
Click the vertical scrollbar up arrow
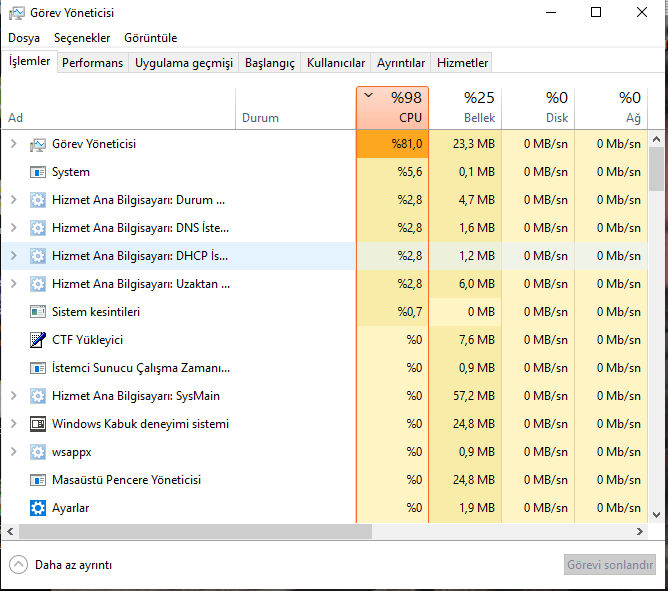point(656,139)
